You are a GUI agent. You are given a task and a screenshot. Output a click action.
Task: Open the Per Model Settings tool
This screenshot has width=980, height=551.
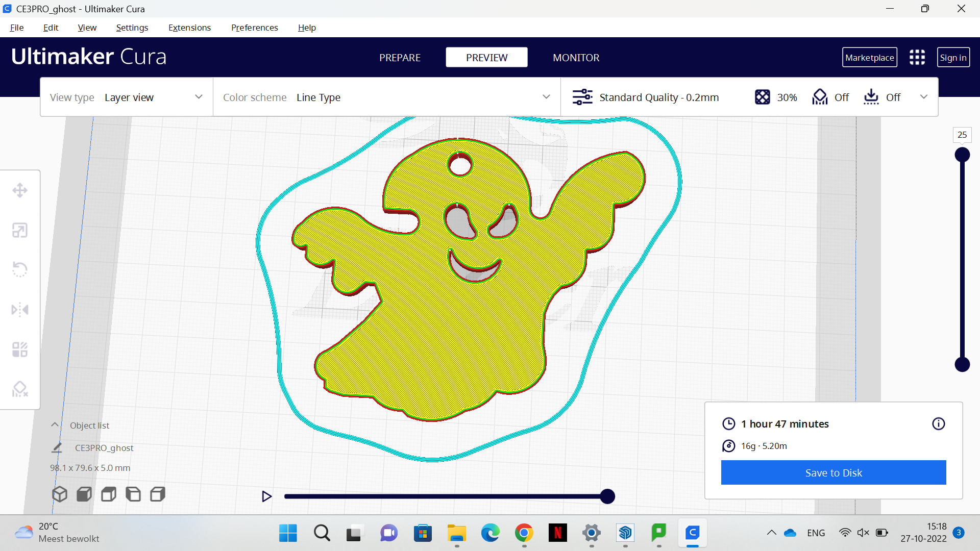click(x=20, y=349)
